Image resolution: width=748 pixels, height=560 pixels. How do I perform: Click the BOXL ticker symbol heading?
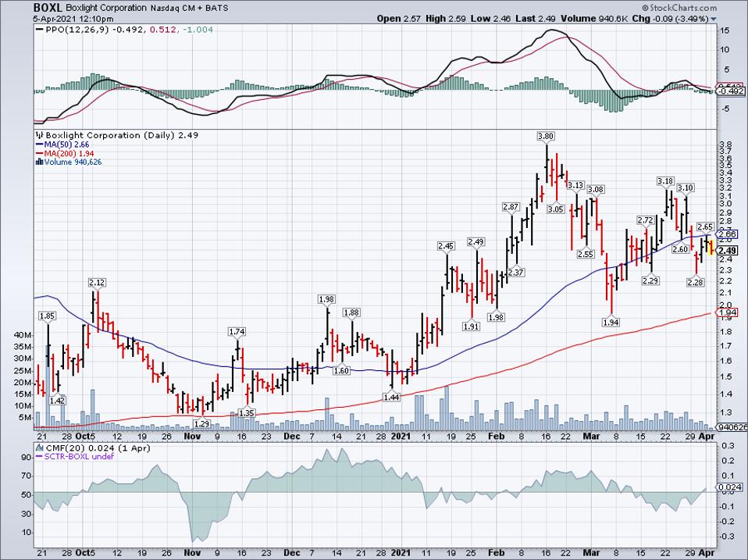[48, 8]
